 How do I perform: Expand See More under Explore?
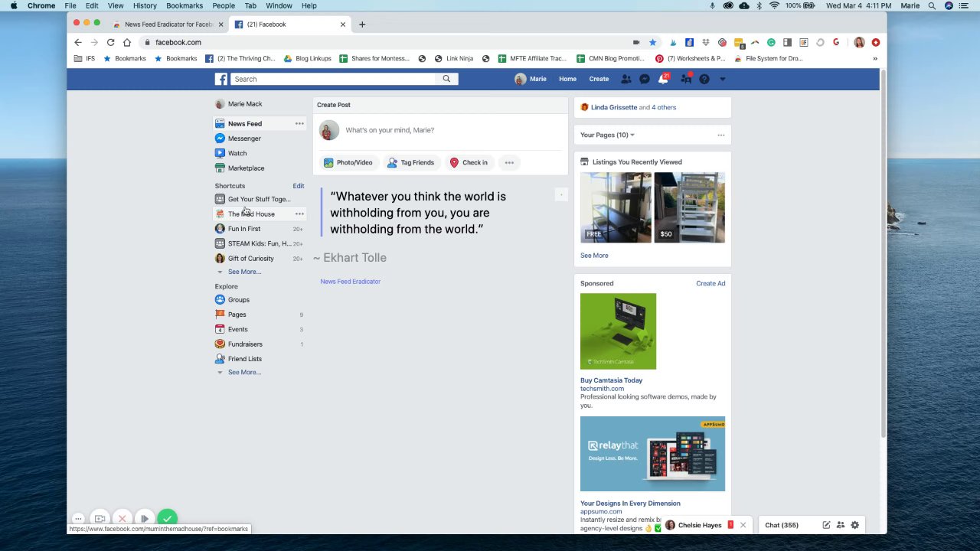point(243,373)
